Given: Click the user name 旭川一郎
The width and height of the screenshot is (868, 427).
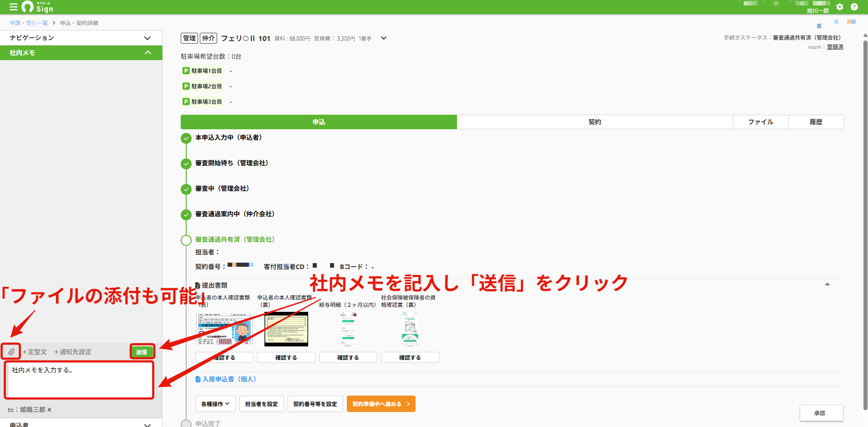Looking at the screenshot, I should point(817,10).
